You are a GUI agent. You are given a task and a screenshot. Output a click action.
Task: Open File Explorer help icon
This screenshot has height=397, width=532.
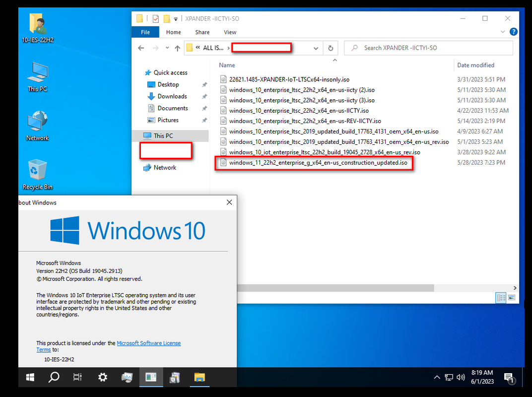pyautogui.click(x=514, y=32)
